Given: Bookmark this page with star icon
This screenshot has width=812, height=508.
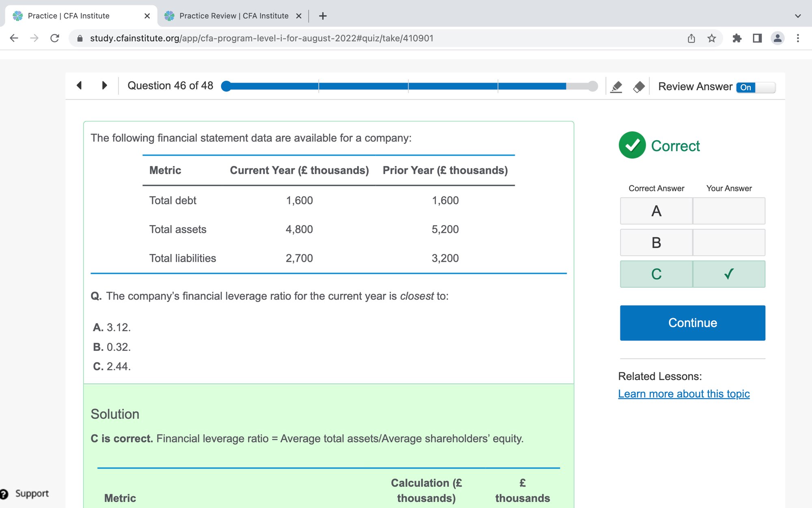Looking at the screenshot, I should [712, 38].
